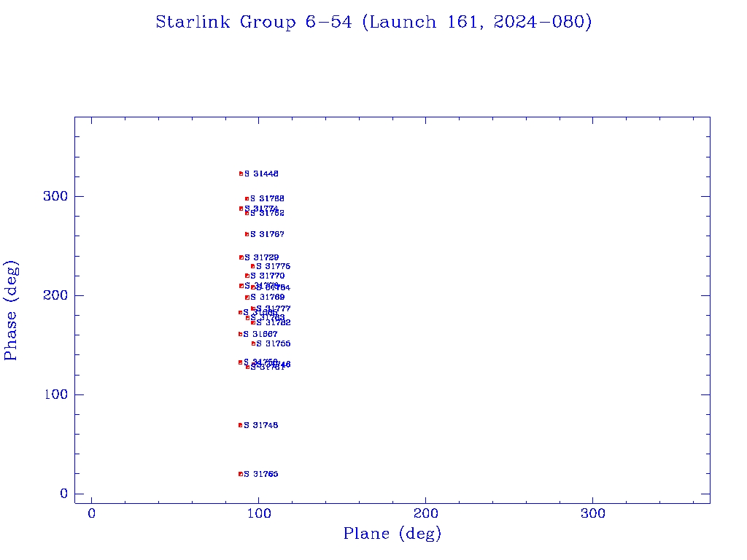Pick the red square marker of S 31770
Image resolution: width=747 pixels, height=560 pixels.
(247, 276)
